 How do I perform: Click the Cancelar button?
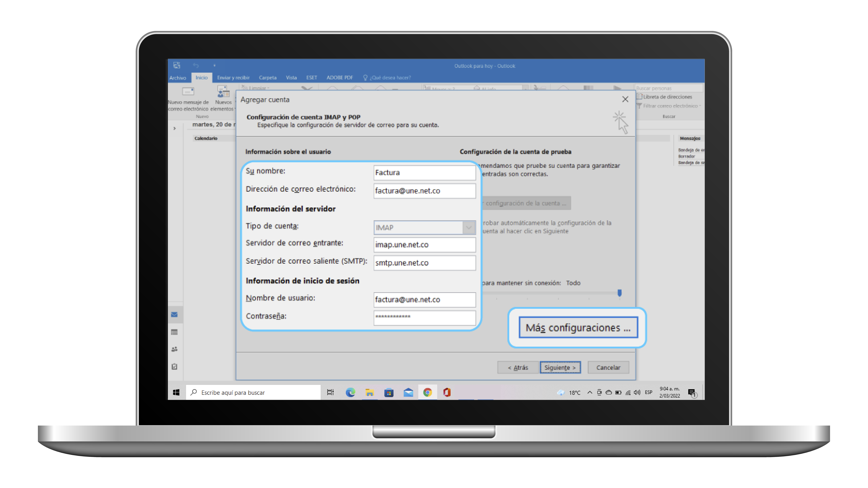pyautogui.click(x=608, y=367)
